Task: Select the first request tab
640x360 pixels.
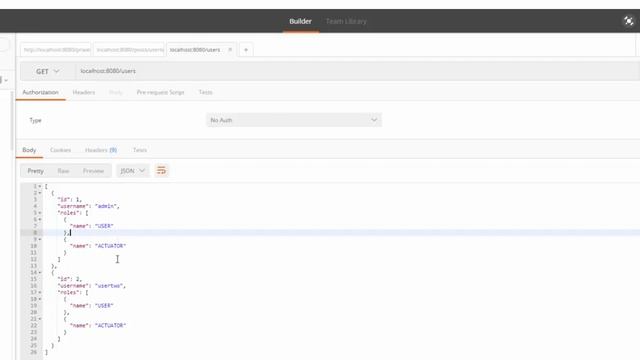Action: [x=56, y=50]
